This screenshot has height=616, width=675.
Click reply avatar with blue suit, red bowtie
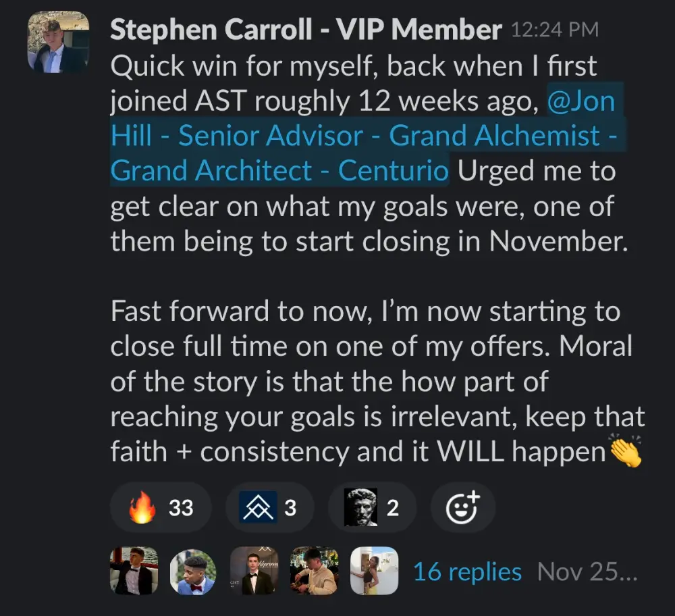[x=193, y=571]
